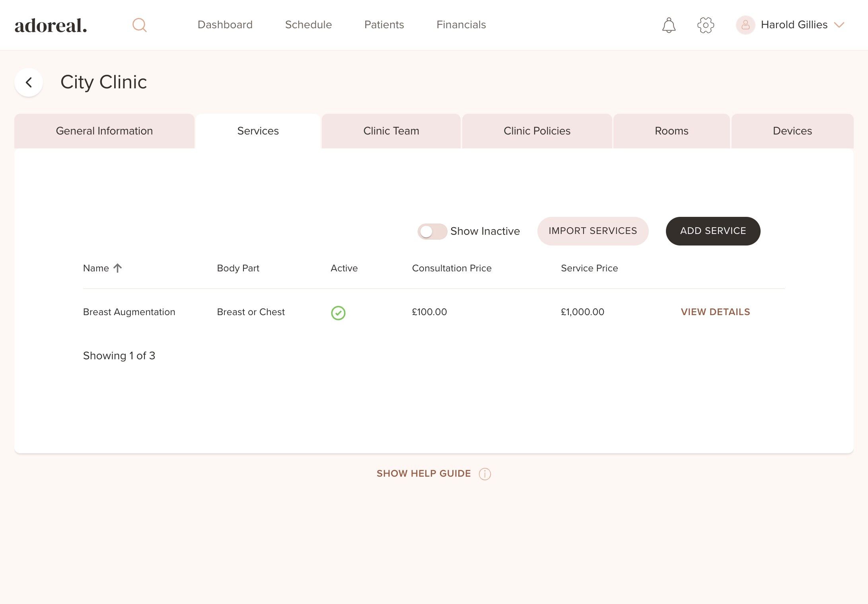Viewport: 868px width, 604px height.
Task: Click the Name sort arrow
Action: point(117,268)
